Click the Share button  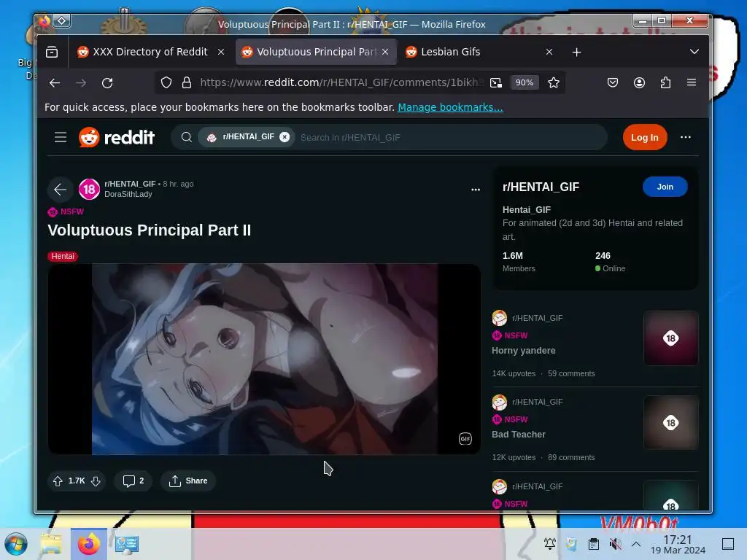pos(187,481)
